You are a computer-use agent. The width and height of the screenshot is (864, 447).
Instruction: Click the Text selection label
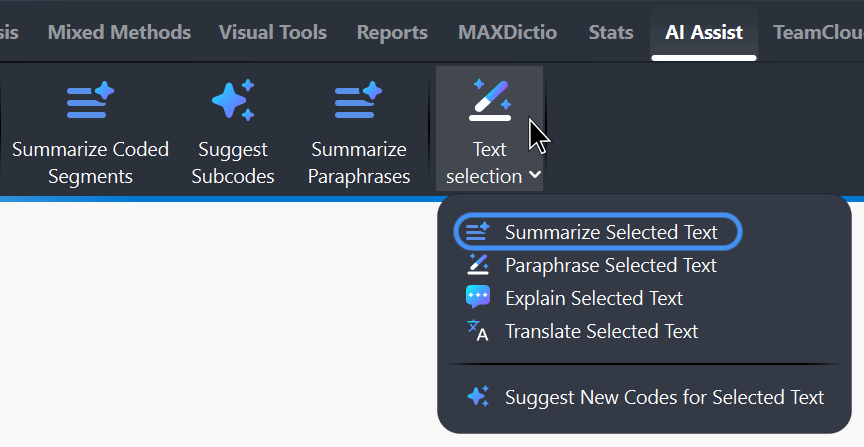(x=484, y=163)
